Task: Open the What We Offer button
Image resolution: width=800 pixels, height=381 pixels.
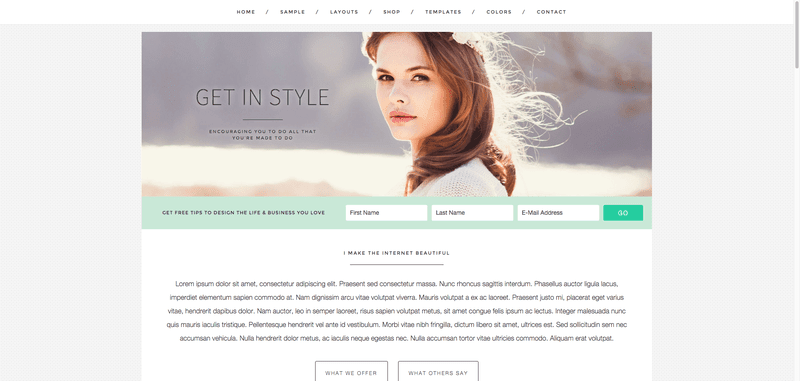Action: (x=351, y=372)
